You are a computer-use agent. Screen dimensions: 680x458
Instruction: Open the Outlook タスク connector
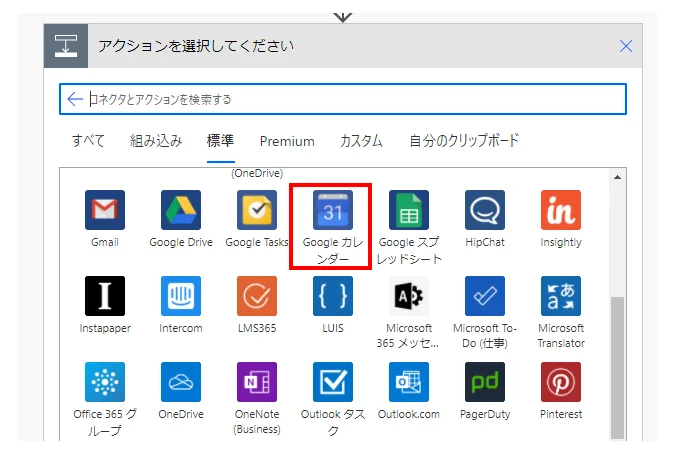click(x=333, y=382)
